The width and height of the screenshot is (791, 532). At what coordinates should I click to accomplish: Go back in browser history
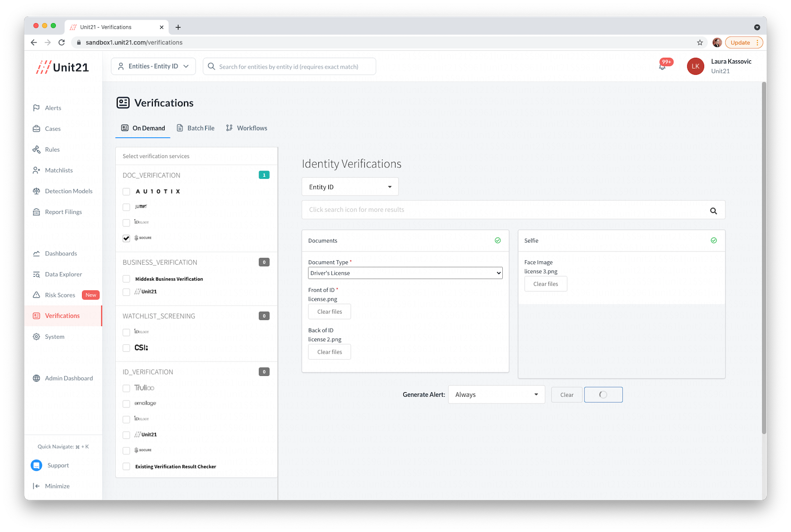coord(34,42)
